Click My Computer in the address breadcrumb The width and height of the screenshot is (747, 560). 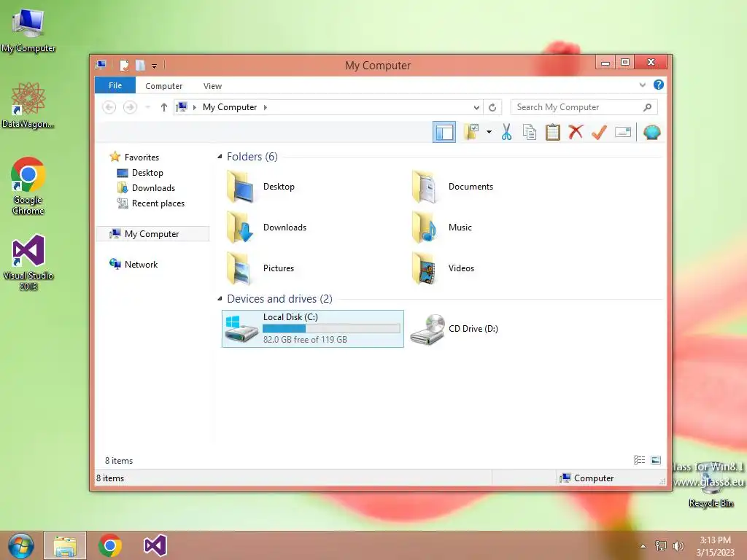pyautogui.click(x=230, y=107)
